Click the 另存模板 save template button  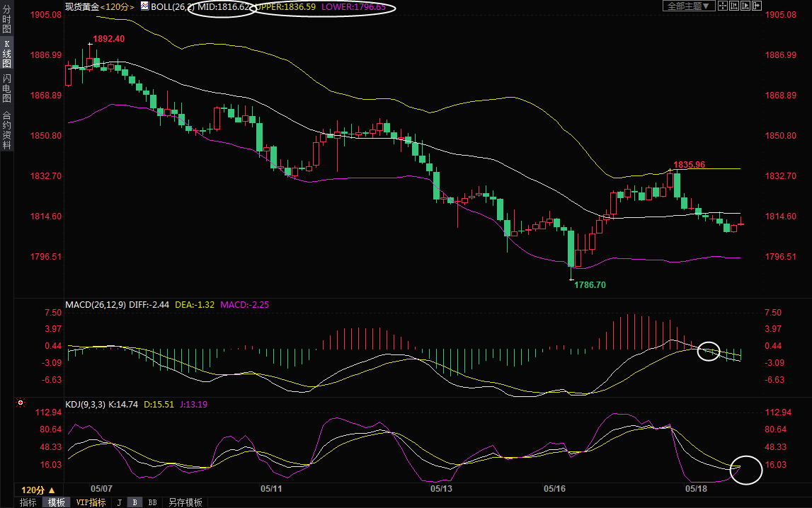pos(185,502)
